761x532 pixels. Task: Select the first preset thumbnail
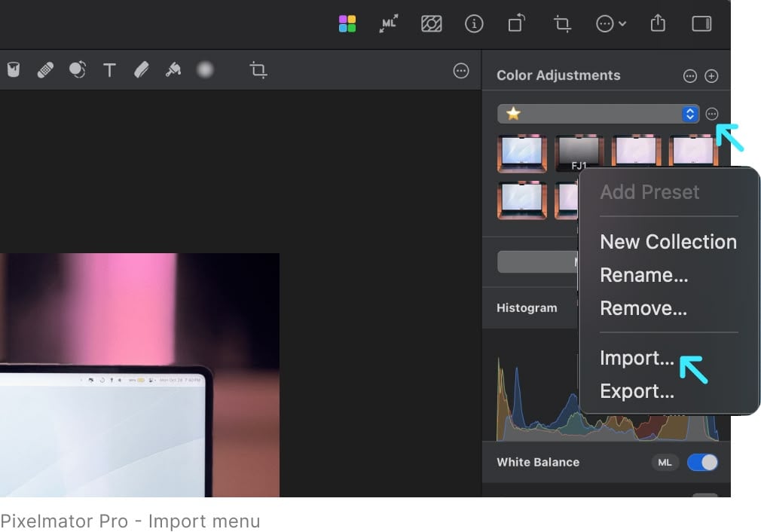[x=521, y=154]
